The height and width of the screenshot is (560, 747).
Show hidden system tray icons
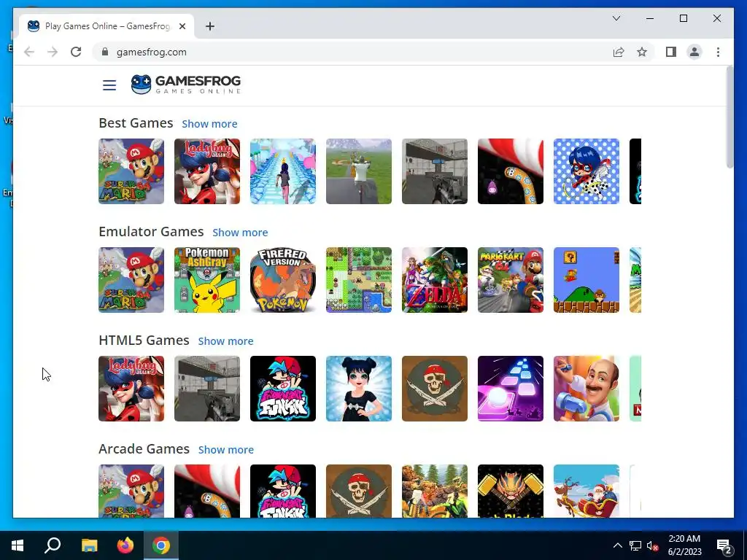click(x=617, y=545)
